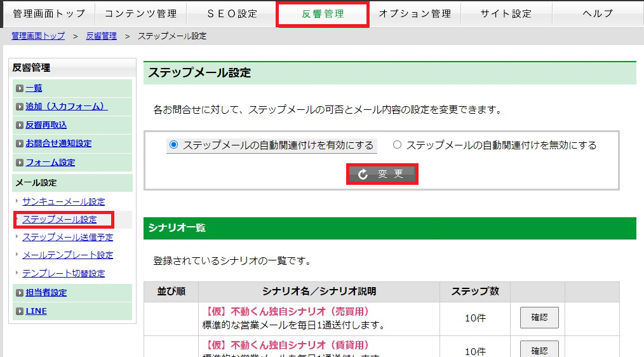
Task: Open フォーム設定 sidebar link
Action: 50,162
